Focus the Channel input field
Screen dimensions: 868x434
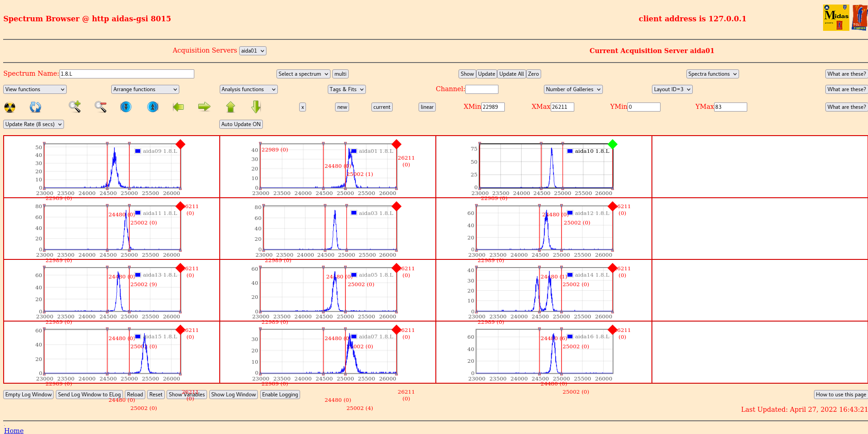tap(482, 89)
